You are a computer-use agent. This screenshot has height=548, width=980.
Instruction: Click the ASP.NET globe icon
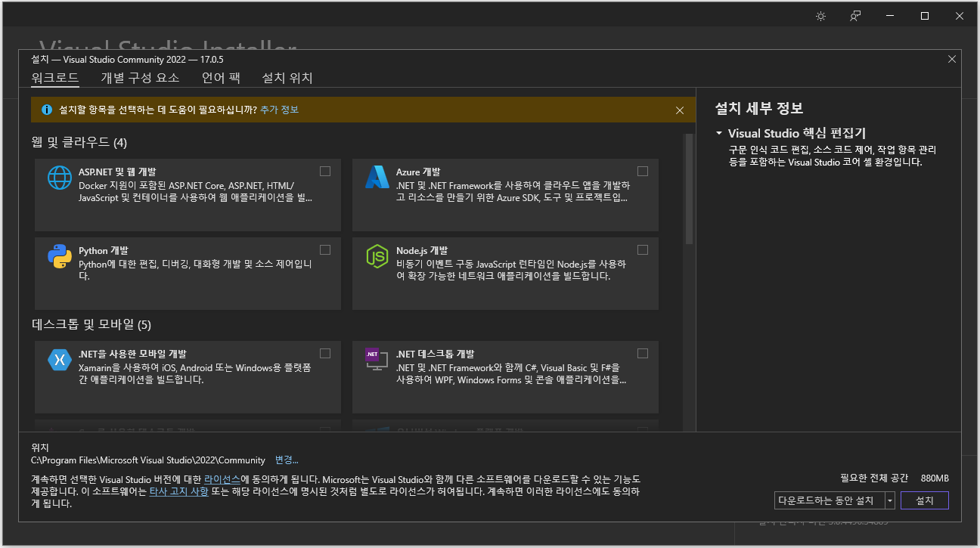(x=59, y=177)
